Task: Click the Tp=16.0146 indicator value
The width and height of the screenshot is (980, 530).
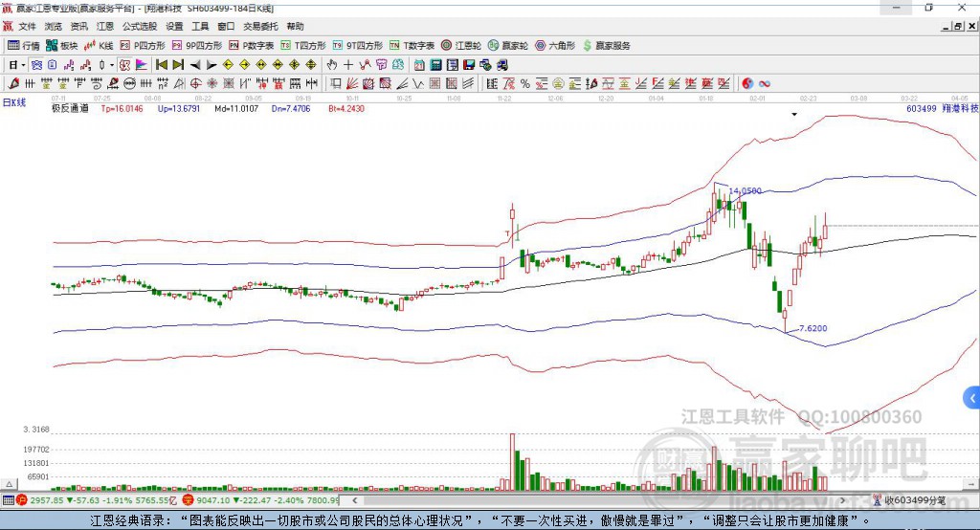Action: coord(122,109)
